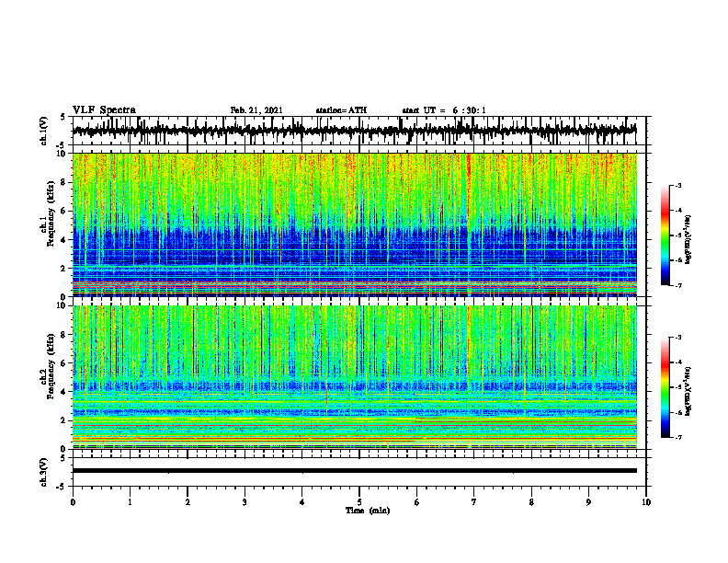Select the date text "Feb. 21, 2021"
The width and height of the screenshot is (728, 563).
tap(256, 110)
